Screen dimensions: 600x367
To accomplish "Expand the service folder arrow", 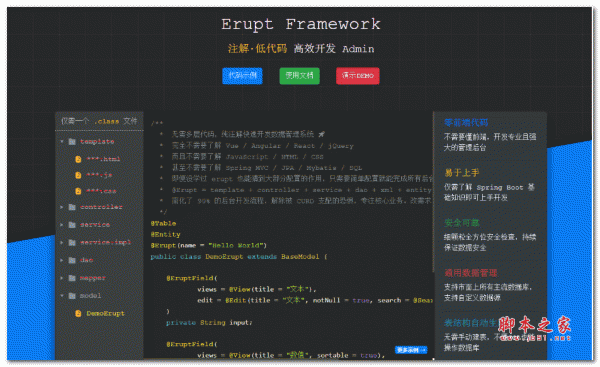I will [62, 225].
